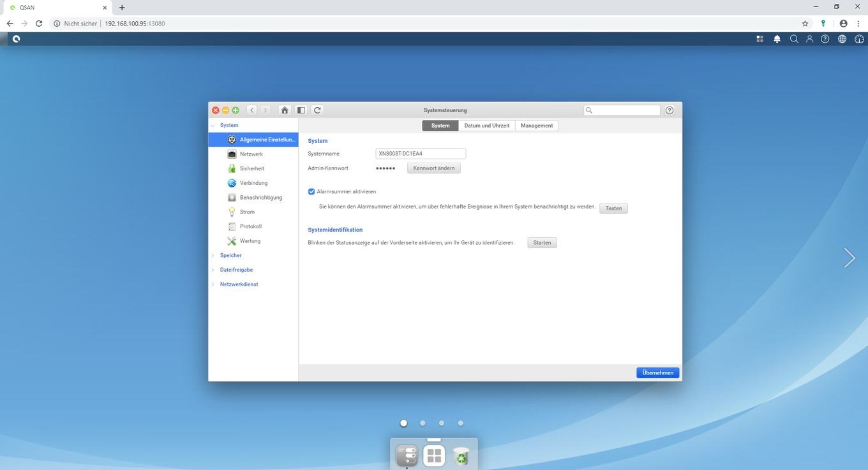Go forward with the right arrow button
The image size is (868, 470).
[266, 110]
